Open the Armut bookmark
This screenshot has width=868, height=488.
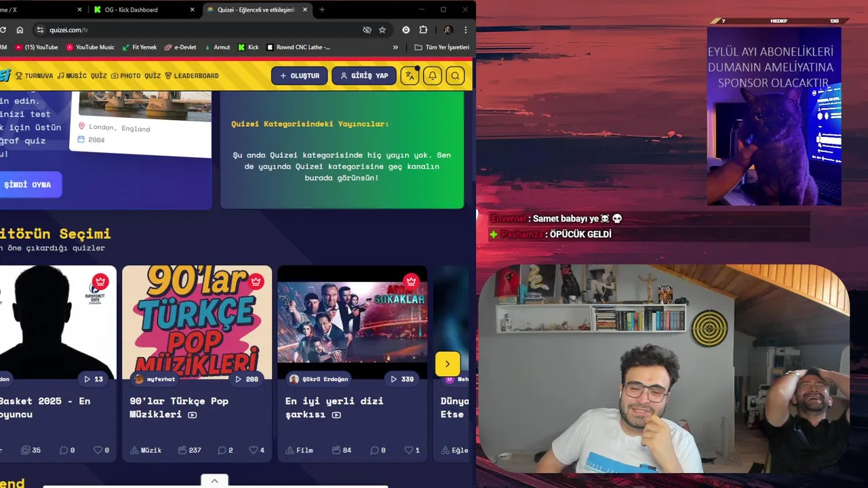coord(216,47)
